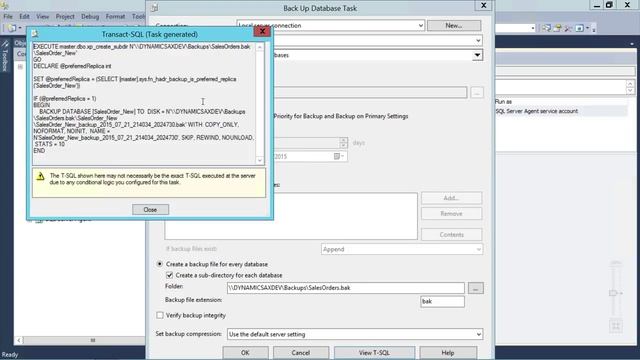The width and height of the screenshot is (640, 360).
Task: Click the right panel scroll down arrow
Action: (630, 91)
